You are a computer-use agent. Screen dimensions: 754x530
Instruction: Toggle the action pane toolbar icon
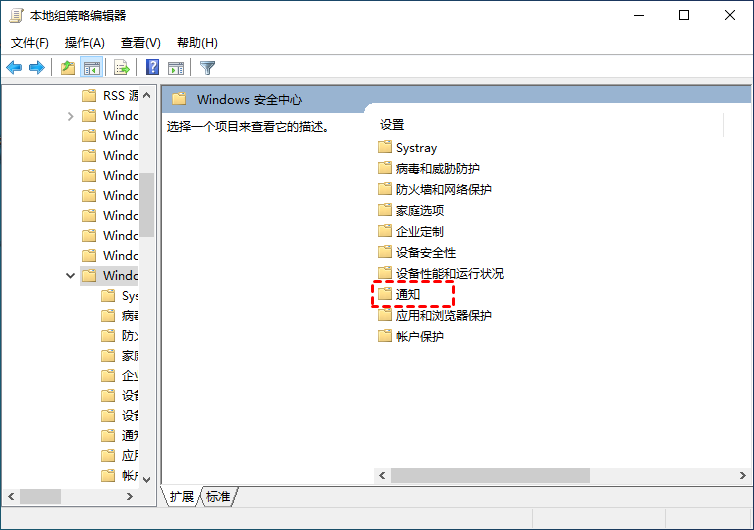(176, 68)
